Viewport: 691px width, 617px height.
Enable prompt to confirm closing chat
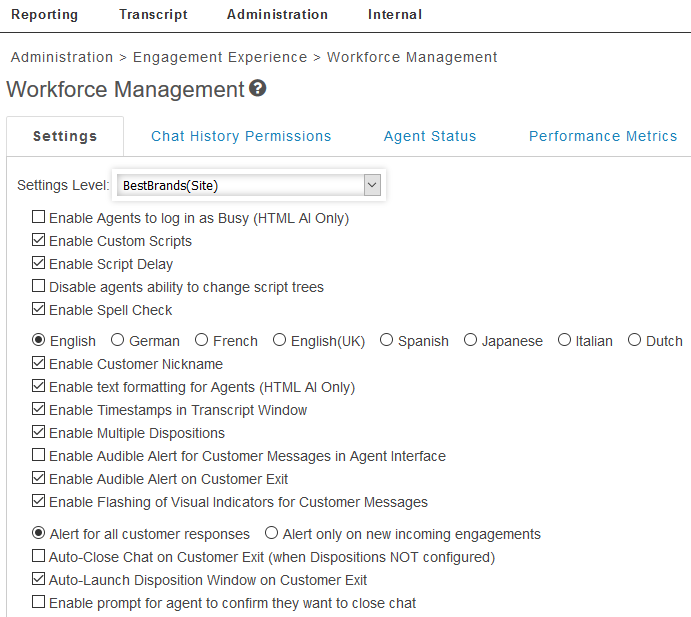pyautogui.click(x=39, y=602)
